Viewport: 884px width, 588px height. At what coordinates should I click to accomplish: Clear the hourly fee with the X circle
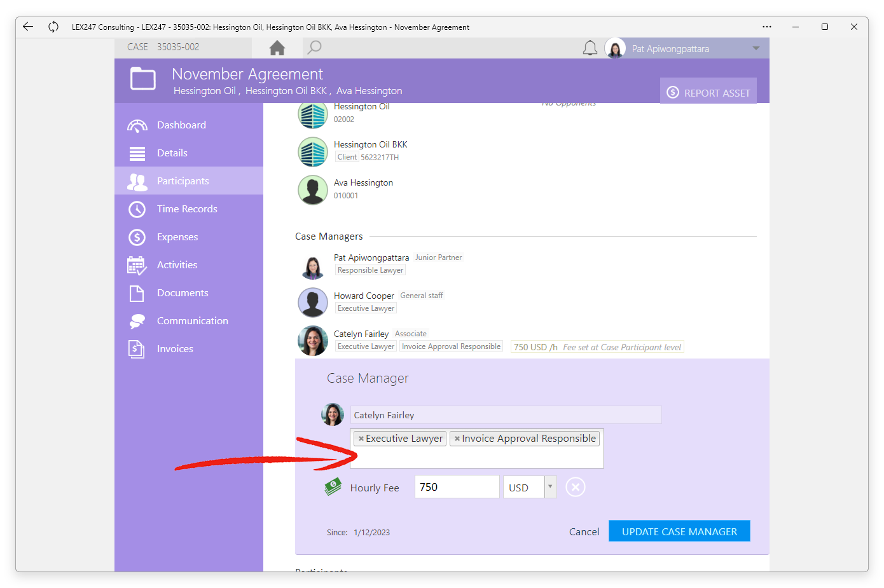point(576,488)
